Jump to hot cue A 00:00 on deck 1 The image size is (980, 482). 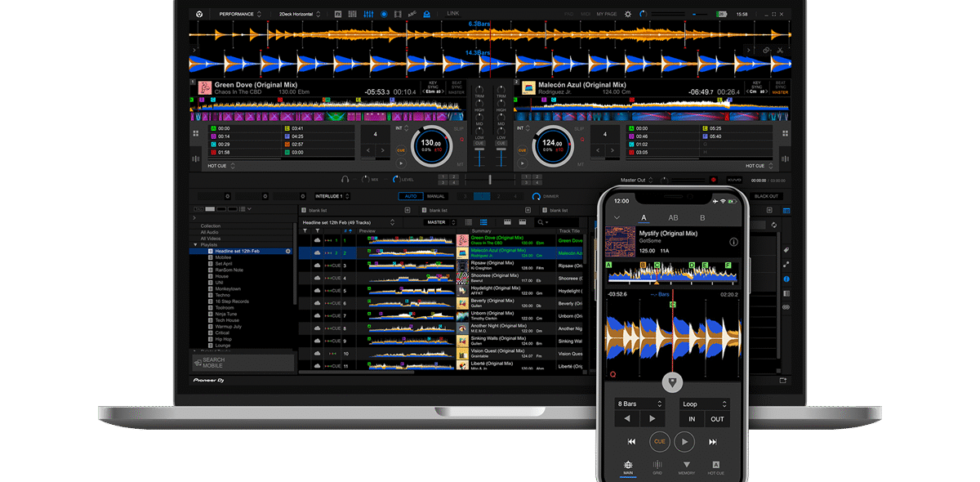tap(245, 128)
